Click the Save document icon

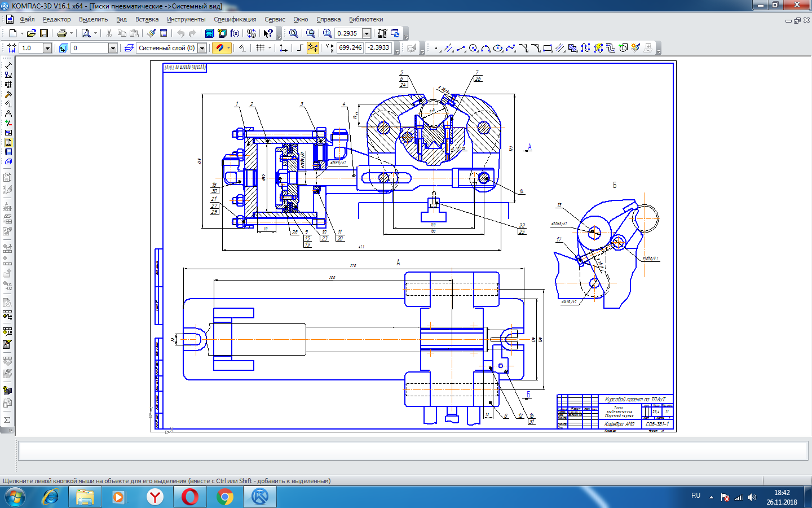tap(44, 33)
